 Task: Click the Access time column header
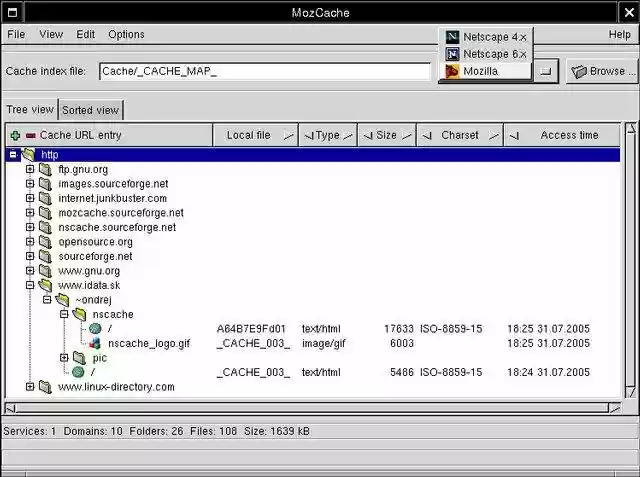pyautogui.click(x=562, y=135)
